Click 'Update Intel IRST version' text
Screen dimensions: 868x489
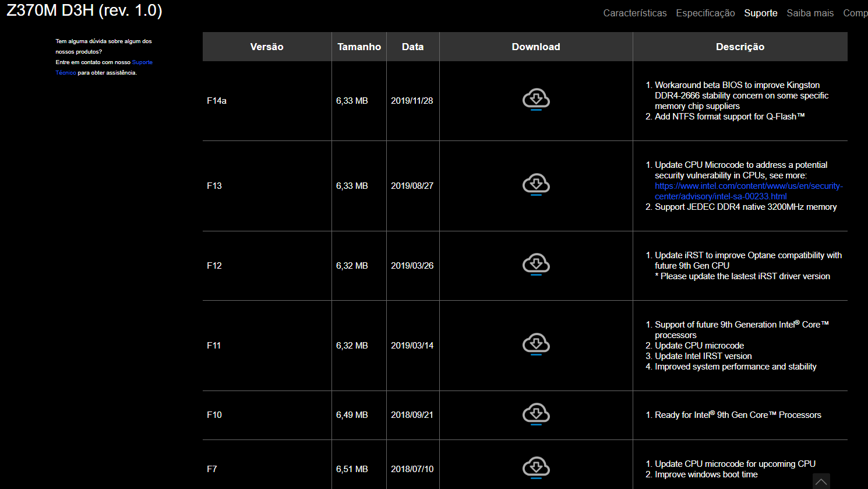703,356
